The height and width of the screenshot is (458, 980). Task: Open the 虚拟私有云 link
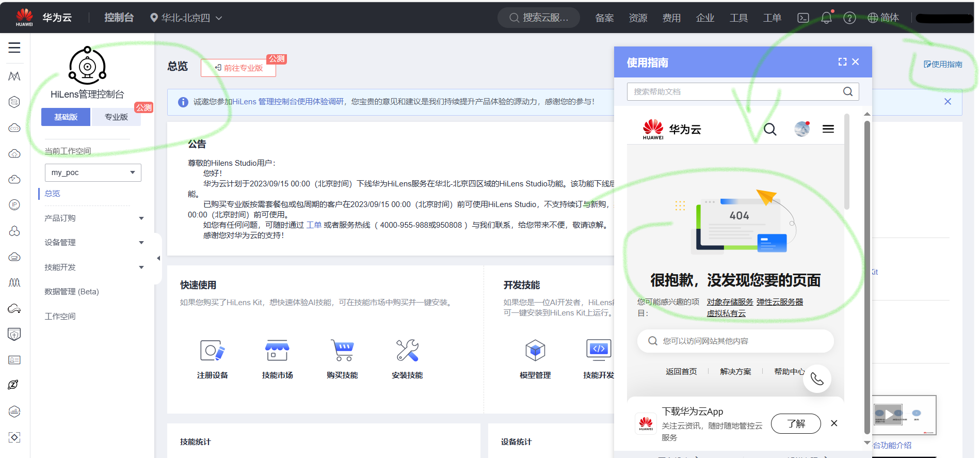click(x=726, y=313)
